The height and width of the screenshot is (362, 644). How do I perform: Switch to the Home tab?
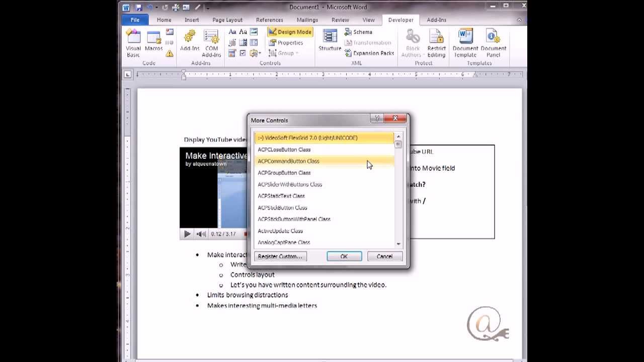(x=164, y=20)
